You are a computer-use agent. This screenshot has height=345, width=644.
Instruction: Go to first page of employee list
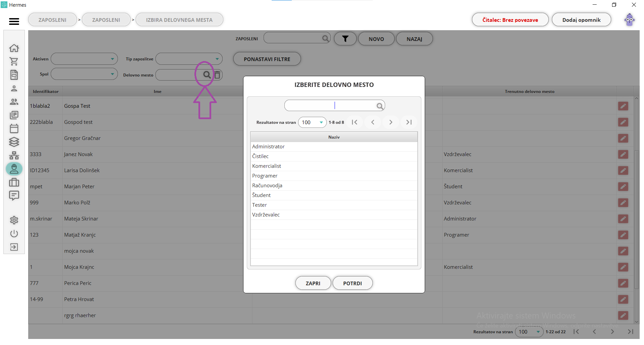[x=576, y=332]
